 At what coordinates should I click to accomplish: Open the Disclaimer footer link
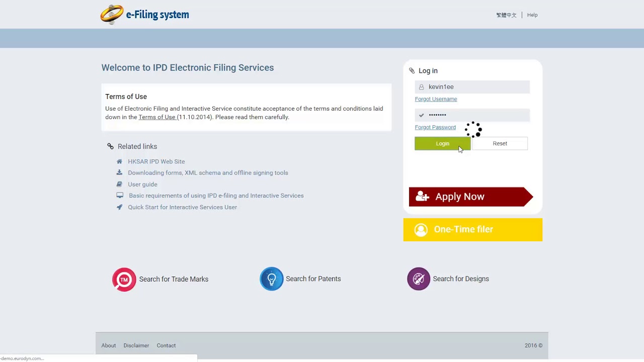coord(136,345)
